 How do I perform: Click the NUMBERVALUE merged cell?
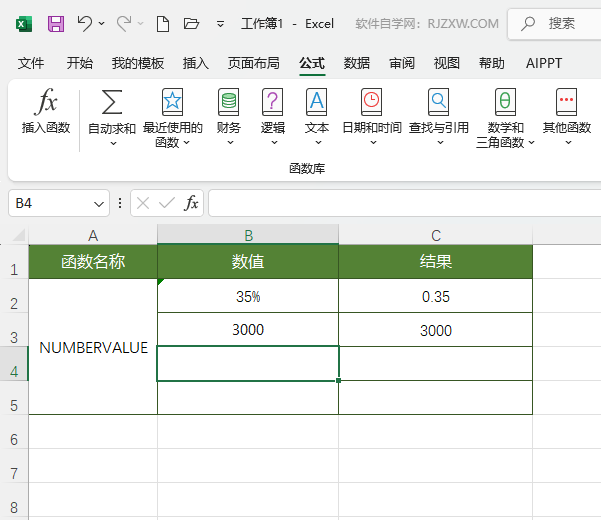point(93,347)
